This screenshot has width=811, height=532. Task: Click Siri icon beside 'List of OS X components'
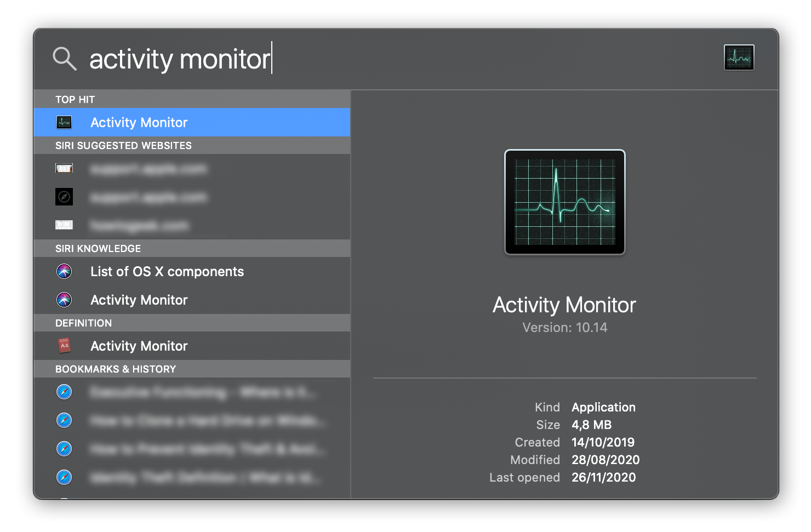pyautogui.click(x=64, y=271)
